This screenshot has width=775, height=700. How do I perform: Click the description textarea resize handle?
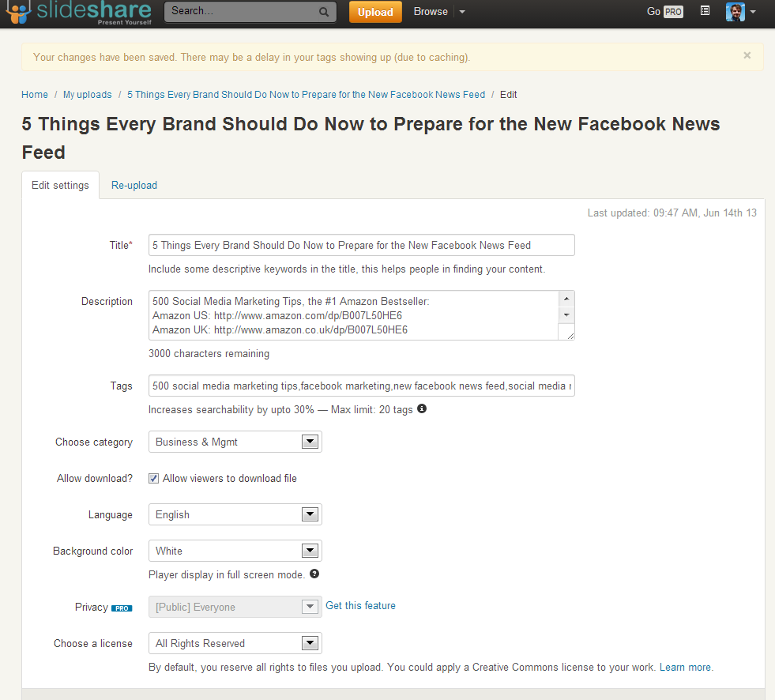tap(570, 335)
